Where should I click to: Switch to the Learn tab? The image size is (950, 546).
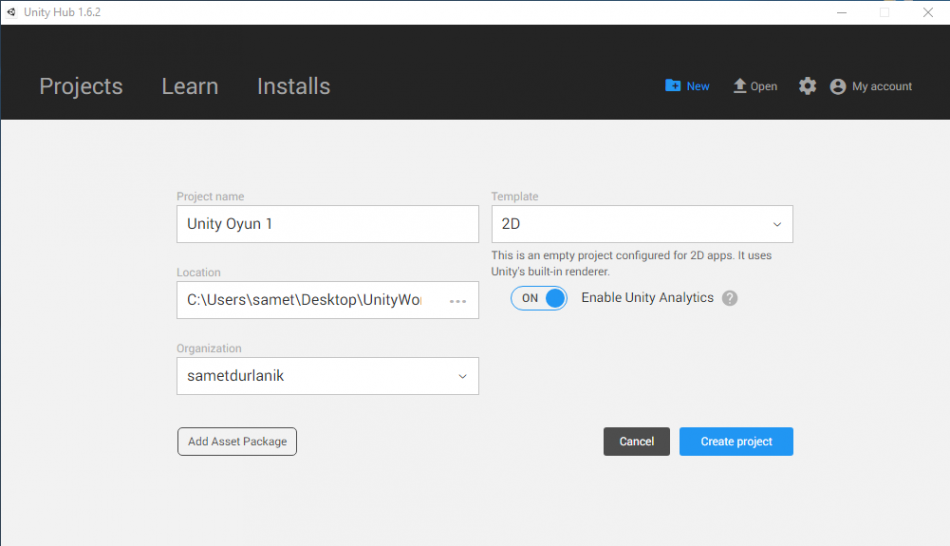(x=190, y=87)
